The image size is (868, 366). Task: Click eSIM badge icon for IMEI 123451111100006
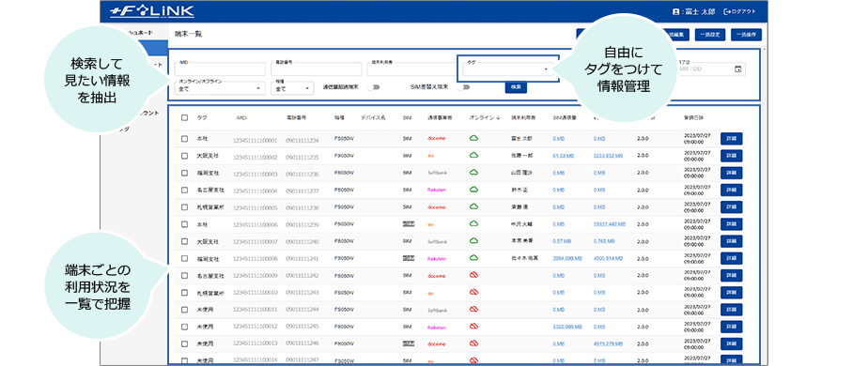(409, 224)
